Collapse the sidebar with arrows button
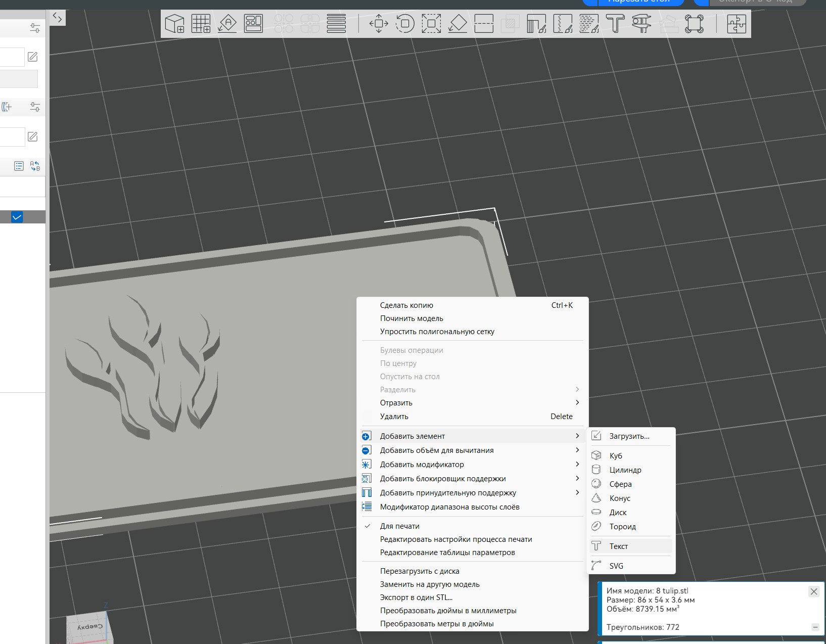The image size is (826, 644). [x=58, y=18]
